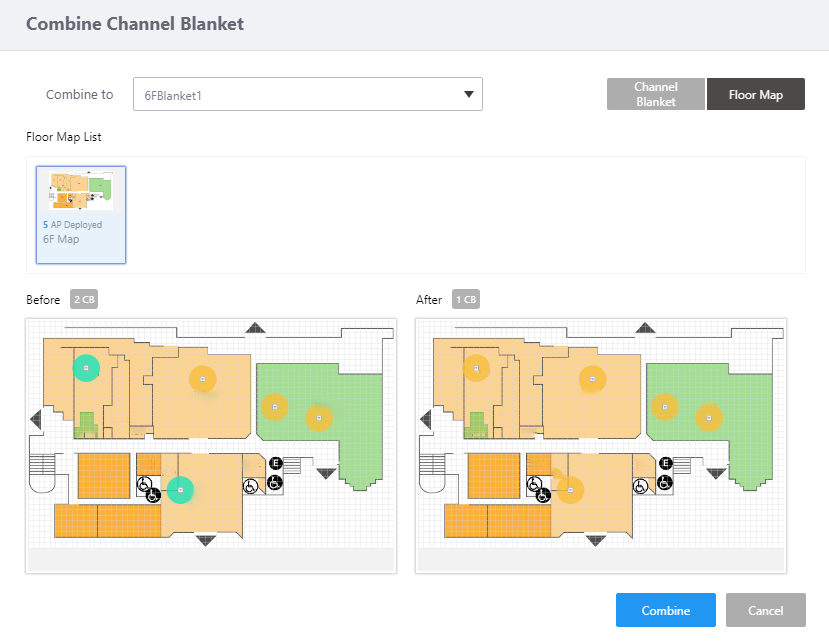Viewport: 829px width, 643px height.
Task: Click the Combine to dropdown arrow
Action: pos(468,95)
